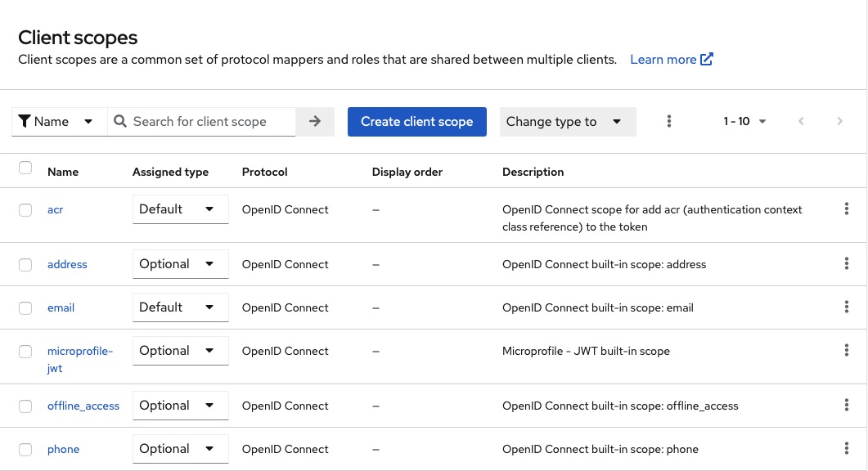Open the kebab menu for email scope
This screenshot has height=471, width=868.
point(847,307)
